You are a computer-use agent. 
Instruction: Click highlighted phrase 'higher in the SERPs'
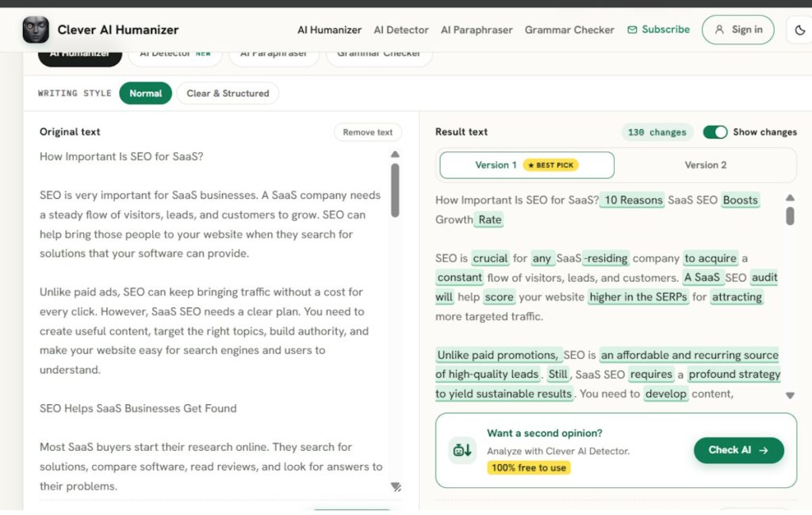click(x=638, y=297)
